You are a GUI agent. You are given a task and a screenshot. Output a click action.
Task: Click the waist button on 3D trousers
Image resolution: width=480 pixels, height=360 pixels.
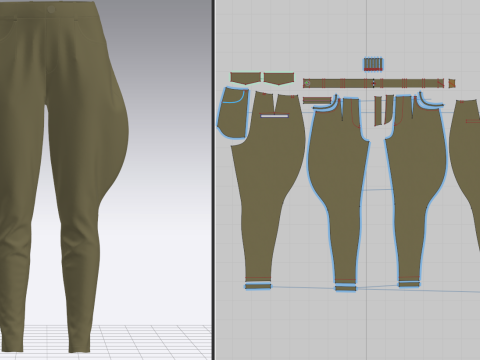click(x=51, y=10)
